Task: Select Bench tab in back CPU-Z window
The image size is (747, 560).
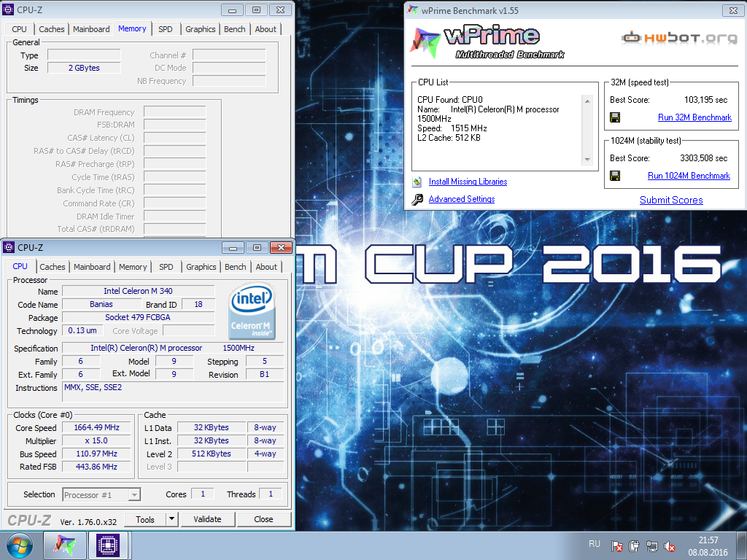Action: pyautogui.click(x=234, y=29)
